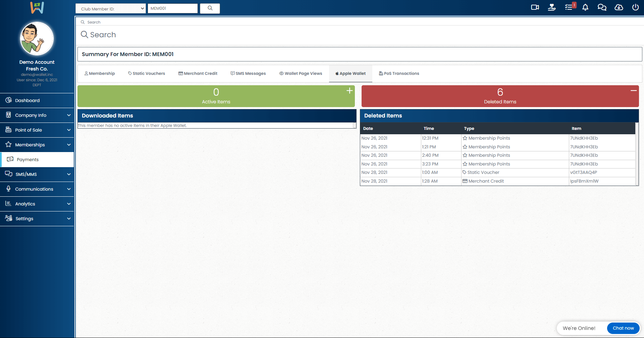Viewport: 644px width, 338px height.
Task: Expand the Point of Sale sidebar menu
Action: (x=37, y=130)
